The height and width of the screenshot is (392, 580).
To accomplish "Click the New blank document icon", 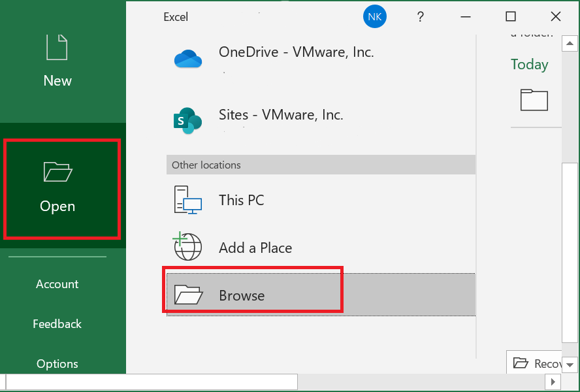I will (57, 47).
